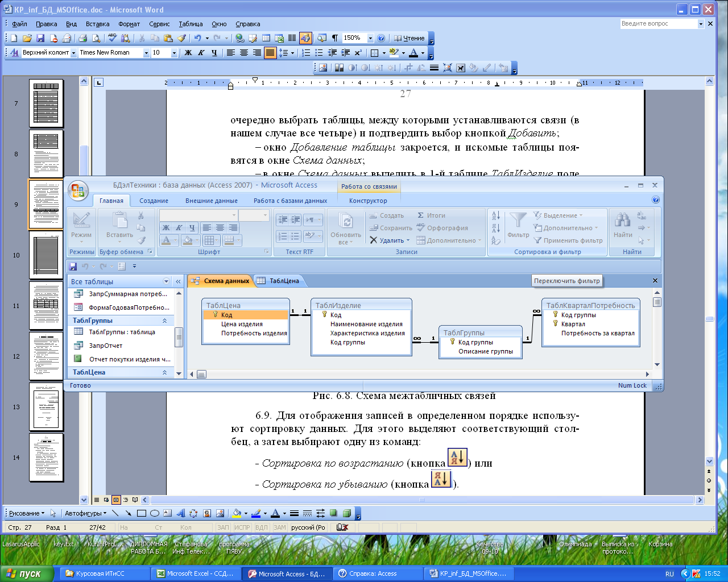This screenshot has width=728, height=582.
Task: Open the Times New Roman font dropdown
Action: coord(146,52)
